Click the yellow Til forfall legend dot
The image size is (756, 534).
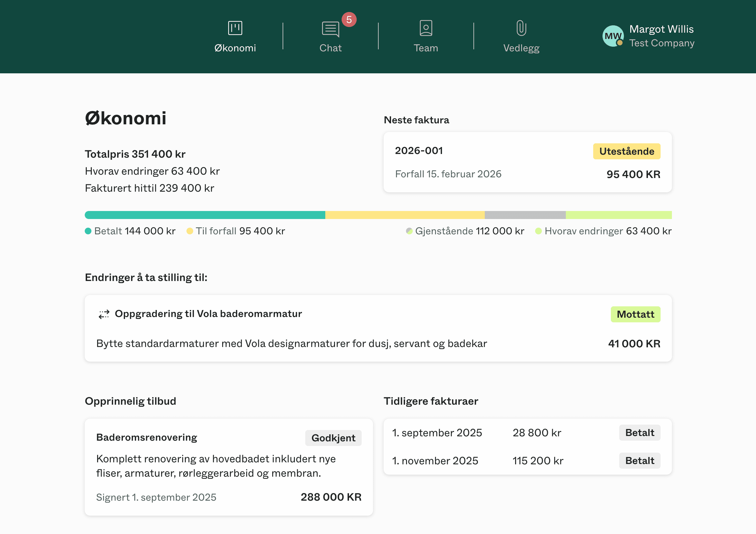[190, 231]
